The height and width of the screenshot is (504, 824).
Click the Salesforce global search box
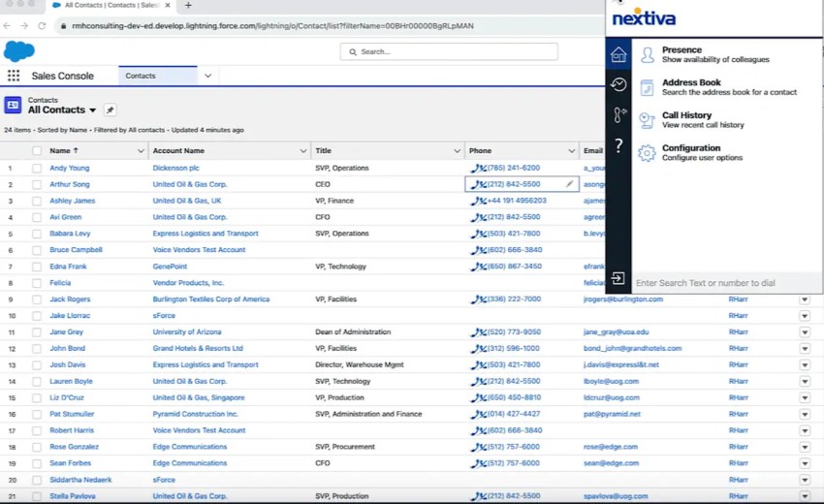click(x=449, y=51)
